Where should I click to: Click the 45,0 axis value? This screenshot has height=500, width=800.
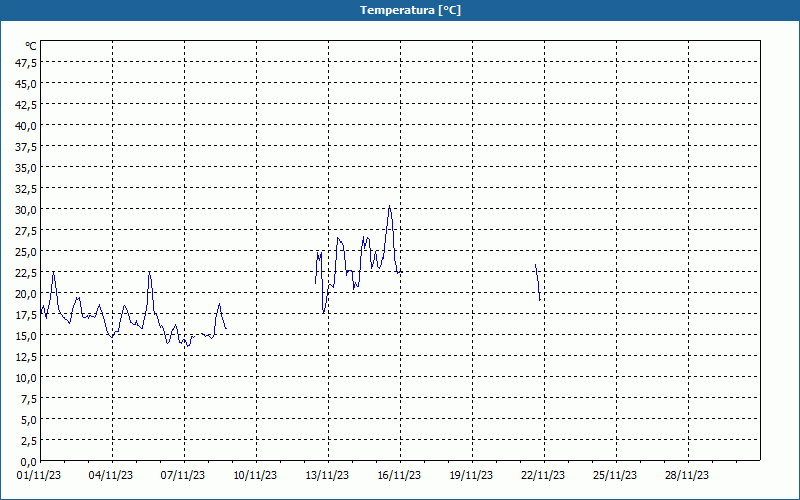click(27, 84)
